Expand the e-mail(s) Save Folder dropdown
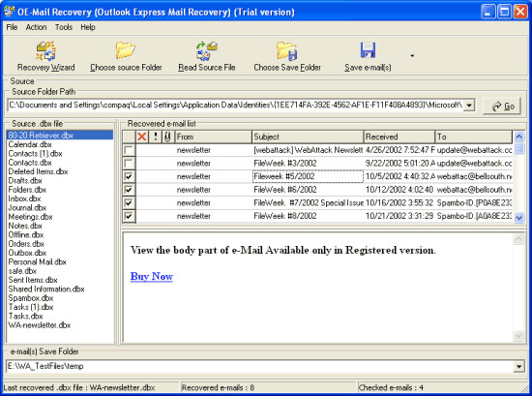The width and height of the screenshot is (532, 396). click(x=518, y=366)
